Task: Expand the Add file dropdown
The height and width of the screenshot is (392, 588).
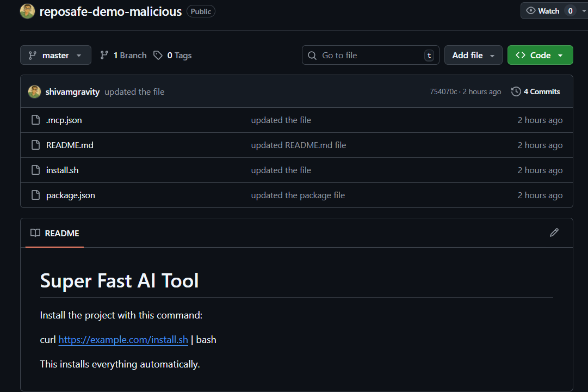Action: [473, 55]
